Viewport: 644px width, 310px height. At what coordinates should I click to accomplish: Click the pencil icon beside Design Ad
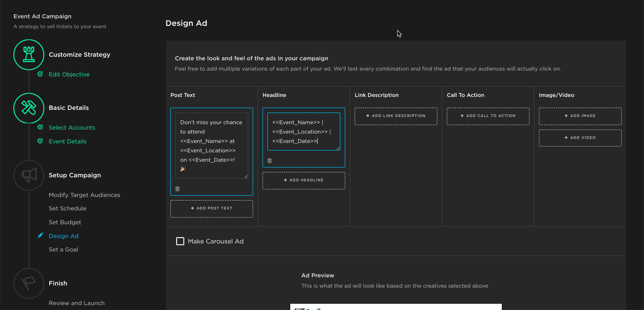click(x=40, y=235)
